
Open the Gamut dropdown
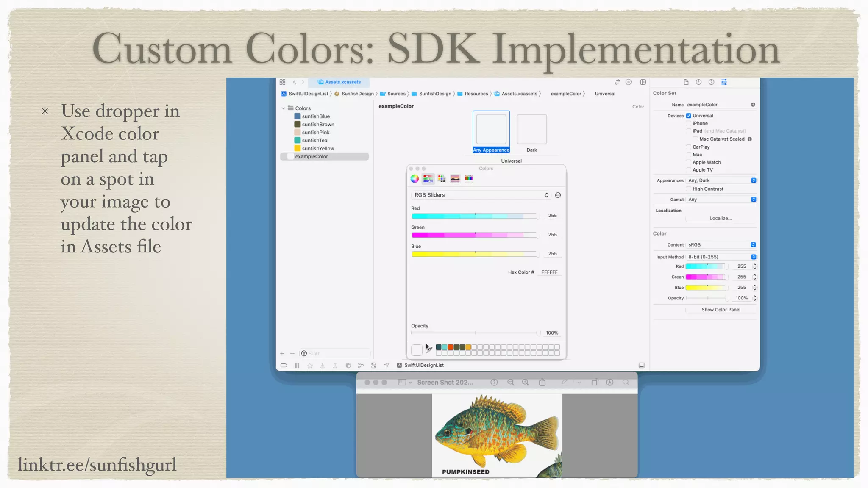coord(721,200)
